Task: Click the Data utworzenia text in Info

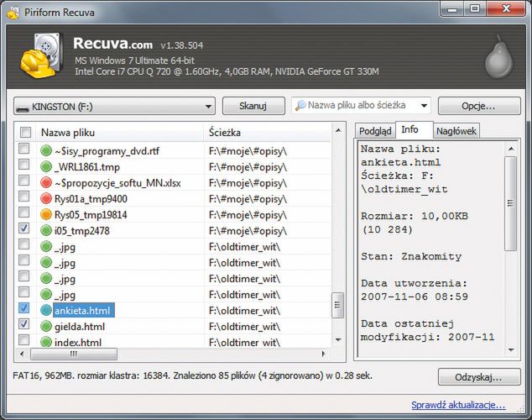Action: pos(414,283)
